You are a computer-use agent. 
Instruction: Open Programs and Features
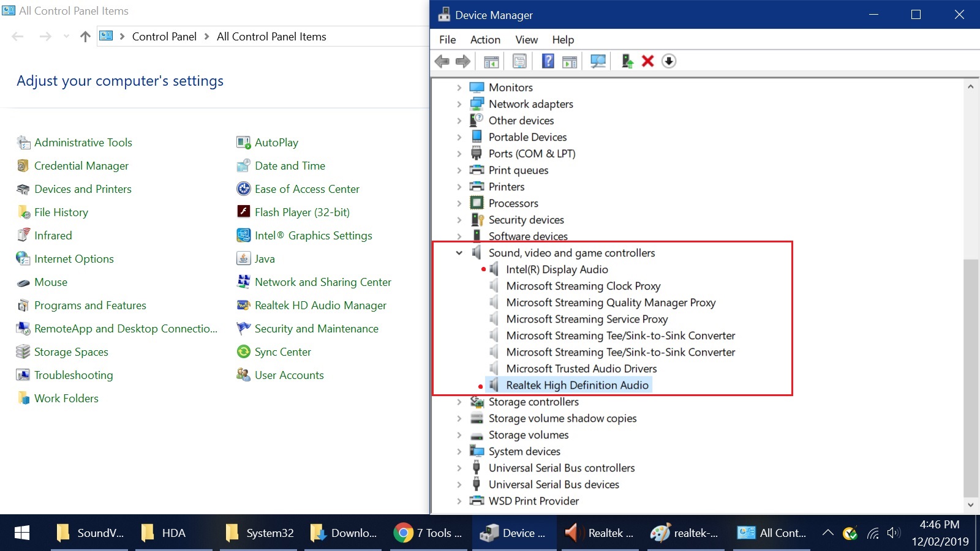click(90, 305)
